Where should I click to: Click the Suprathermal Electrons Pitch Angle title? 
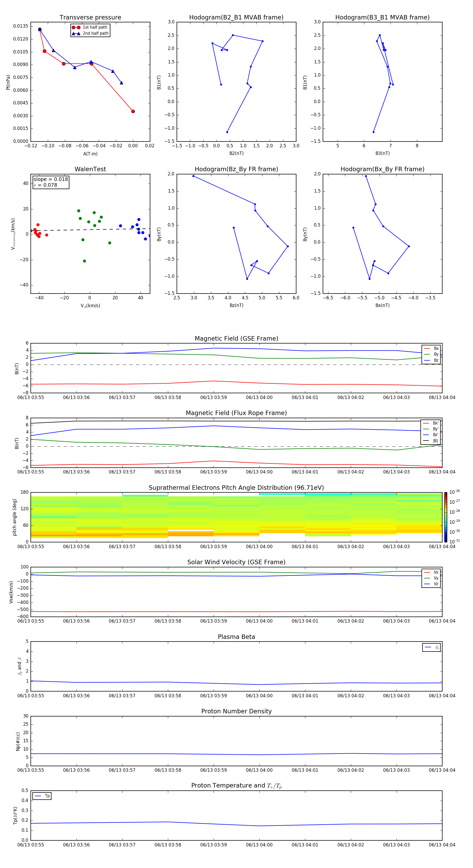point(236,488)
